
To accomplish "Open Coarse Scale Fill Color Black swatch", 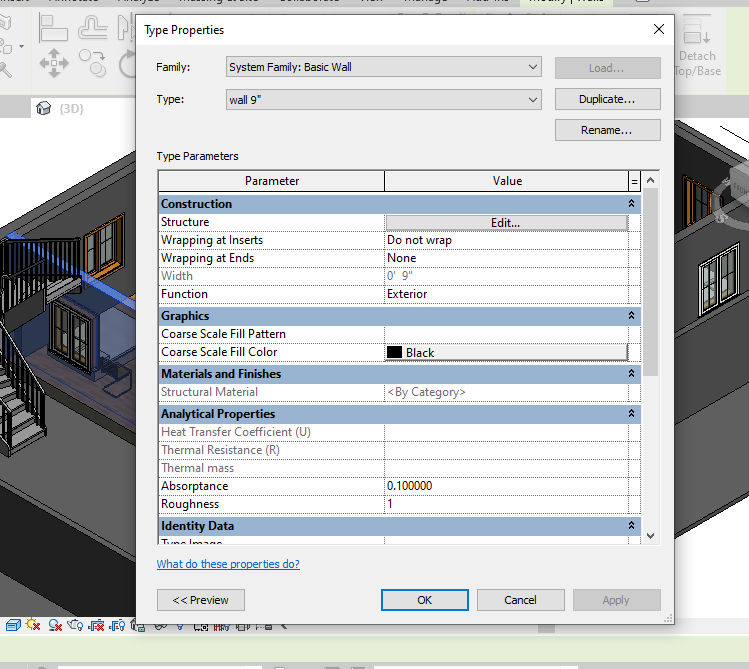I will click(506, 352).
